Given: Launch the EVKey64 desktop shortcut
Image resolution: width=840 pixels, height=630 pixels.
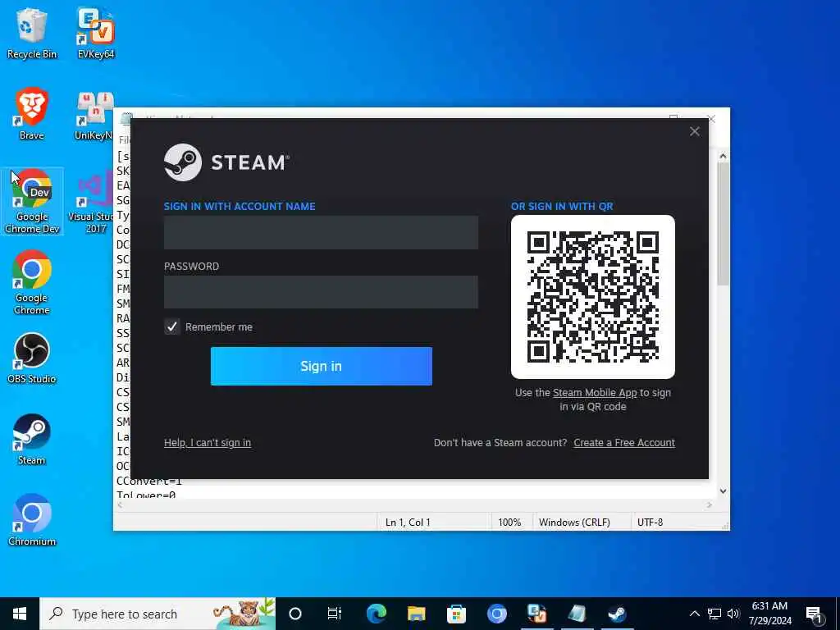Looking at the screenshot, I should click(x=96, y=33).
